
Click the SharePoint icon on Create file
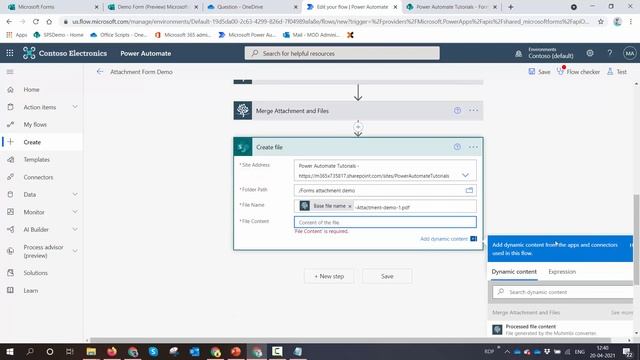[243, 147]
